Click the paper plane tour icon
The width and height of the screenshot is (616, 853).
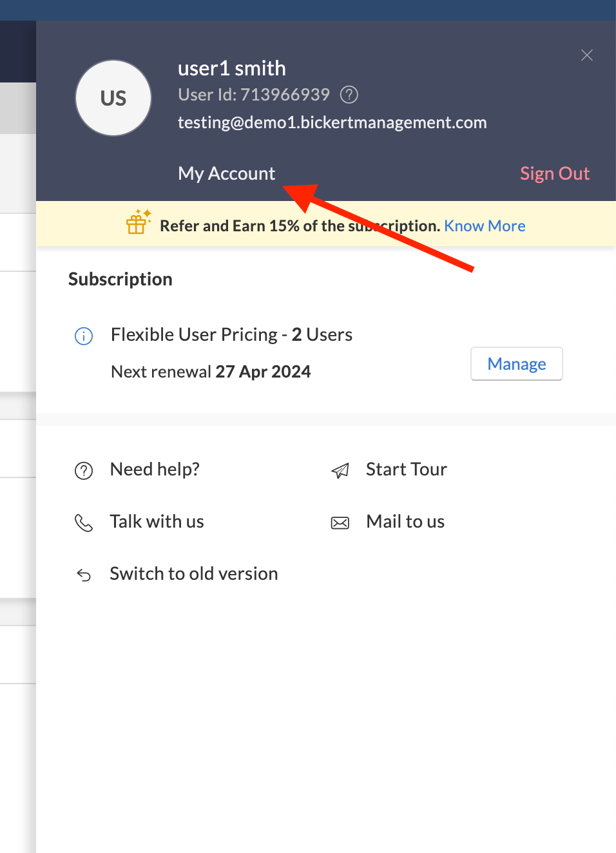pos(340,471)
